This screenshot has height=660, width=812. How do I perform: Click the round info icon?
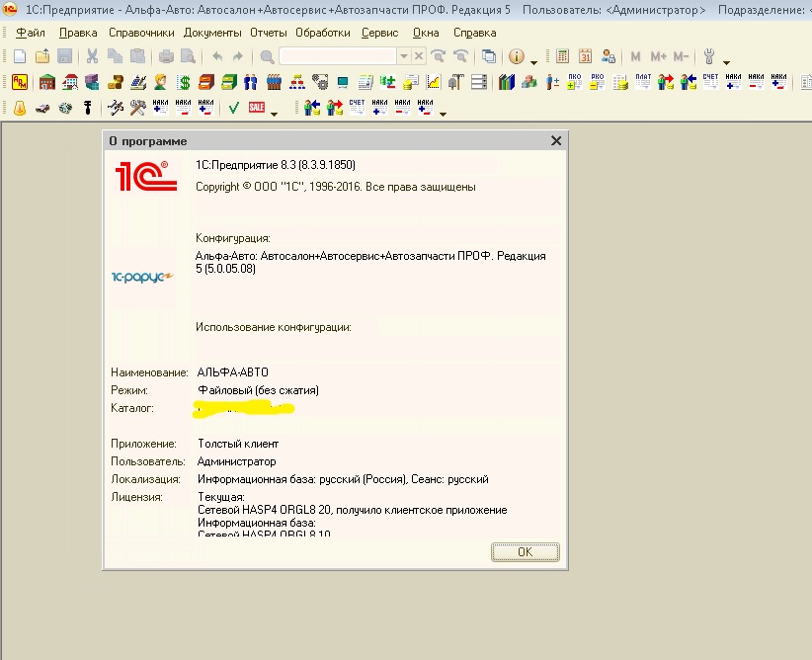coord(517,56)
